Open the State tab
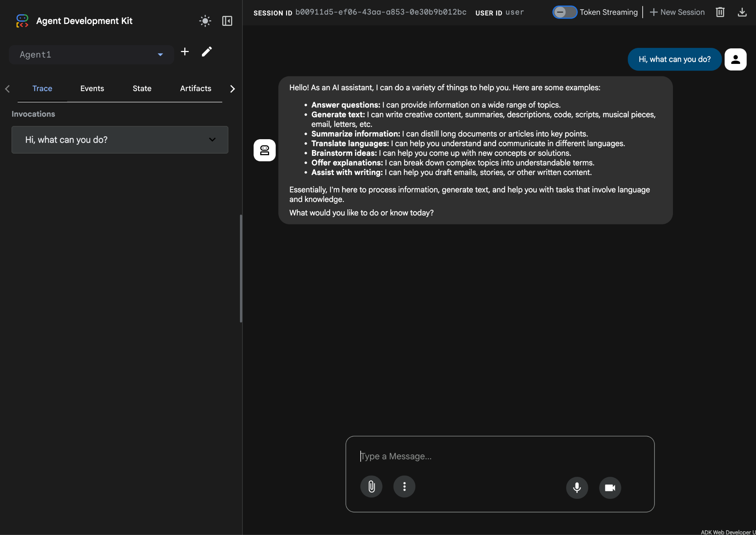The width and height of the screenshot is (756, 535). coord(142,89)
